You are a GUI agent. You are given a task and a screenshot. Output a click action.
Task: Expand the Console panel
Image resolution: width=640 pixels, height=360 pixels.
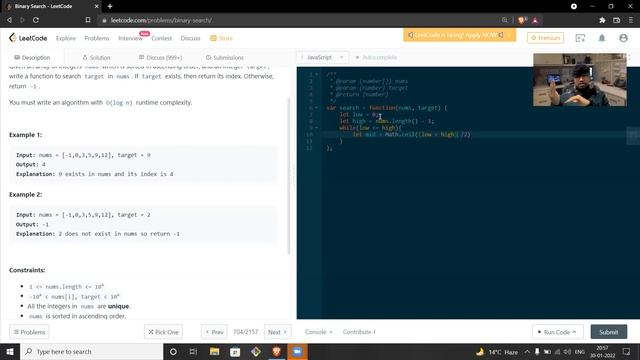[318, 332]
